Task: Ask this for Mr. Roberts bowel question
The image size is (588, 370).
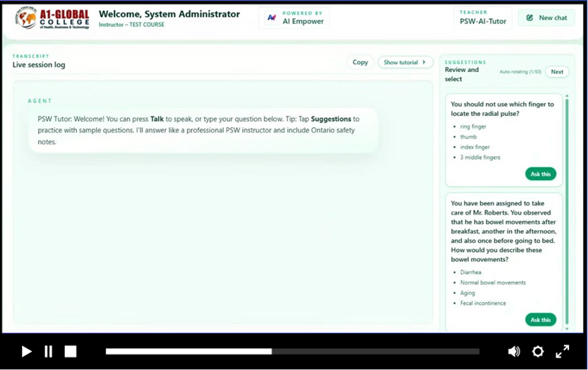Action: tap(541, 320)
